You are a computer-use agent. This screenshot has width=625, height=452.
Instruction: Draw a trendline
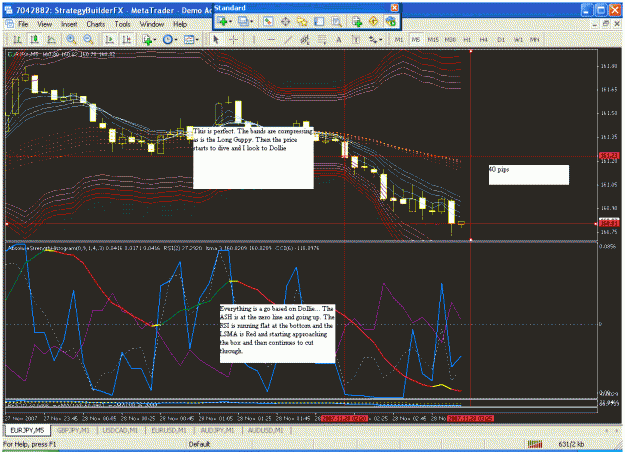tap(288, 39)
